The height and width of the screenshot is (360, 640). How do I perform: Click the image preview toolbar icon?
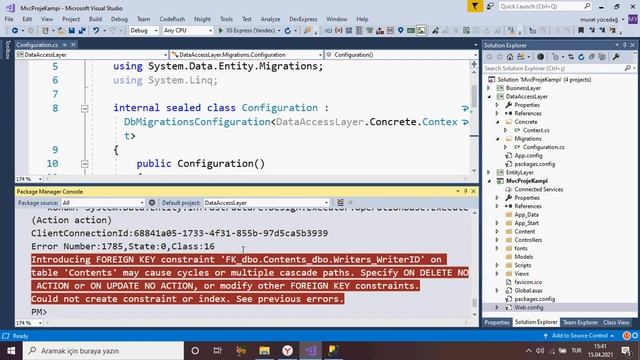click(x=421, y=31)
